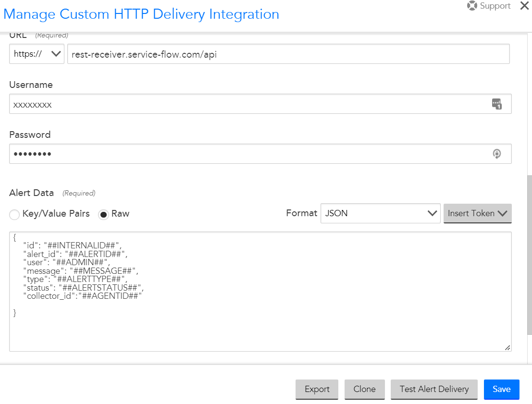Screen dimensions: 532x404
Task: Click the Support lifebuoy icon
Action: tap(472, 6)
